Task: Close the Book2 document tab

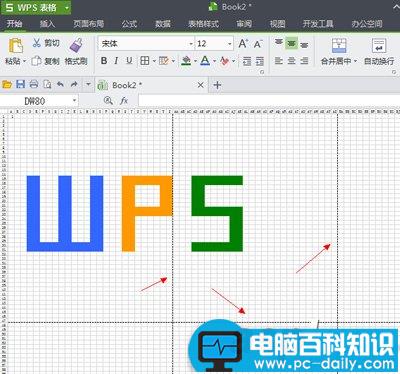Action: (200, 85)
